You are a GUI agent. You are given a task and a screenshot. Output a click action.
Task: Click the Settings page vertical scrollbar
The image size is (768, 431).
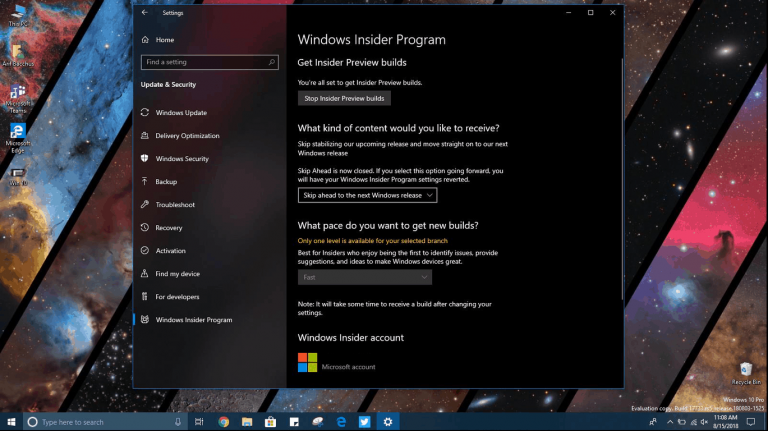tap(622, 179)
